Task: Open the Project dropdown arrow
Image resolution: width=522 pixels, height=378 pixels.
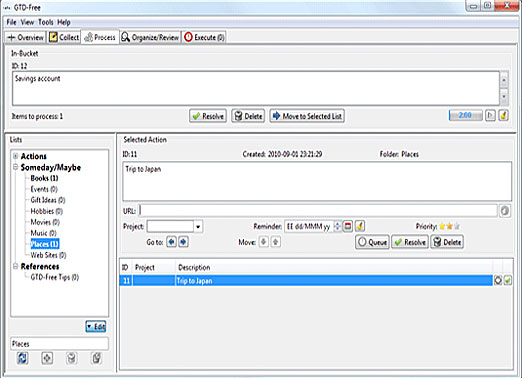Action: point(198,227)
